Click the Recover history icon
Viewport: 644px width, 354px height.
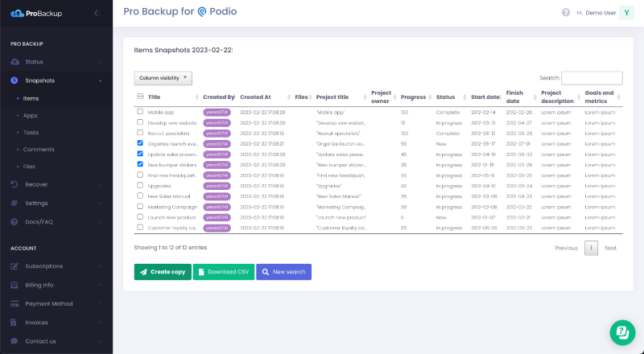[14, 184]
